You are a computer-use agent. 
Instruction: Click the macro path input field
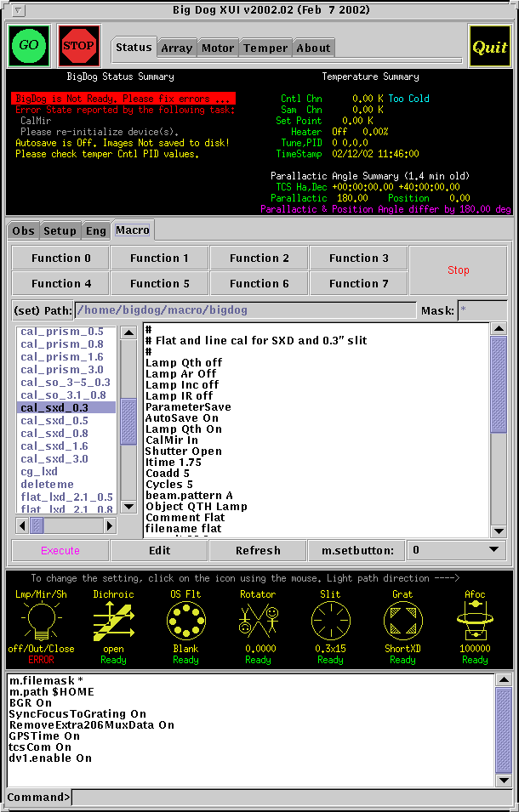point(246,310)
